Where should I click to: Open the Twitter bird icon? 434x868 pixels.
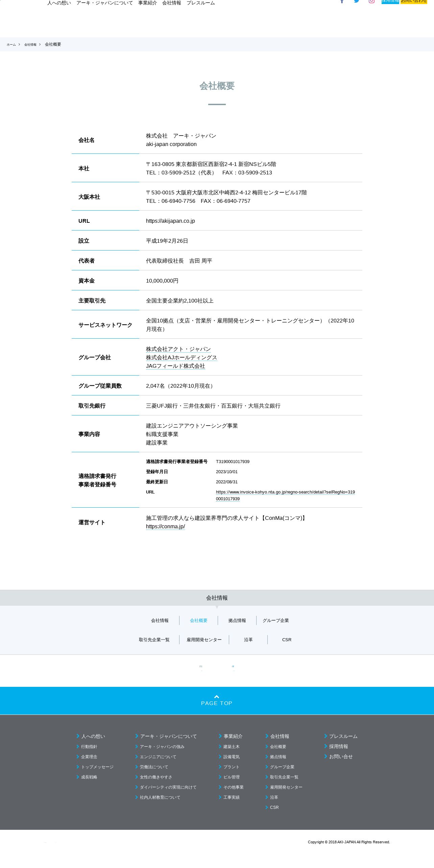(x=357, y=1)
